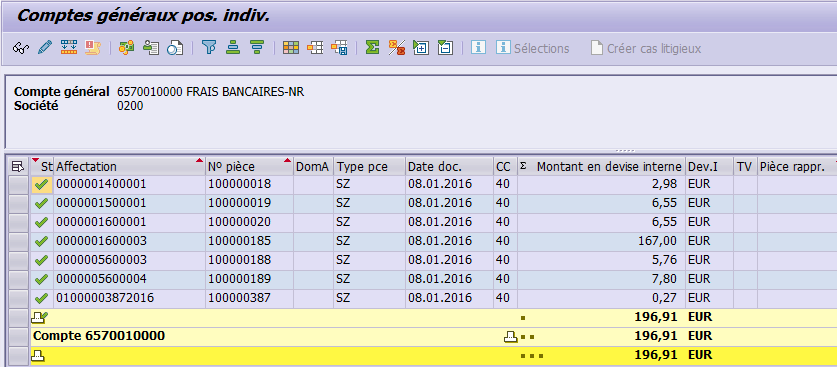Click the Change layout grid icon
The image size is (837, 367).
290,47
